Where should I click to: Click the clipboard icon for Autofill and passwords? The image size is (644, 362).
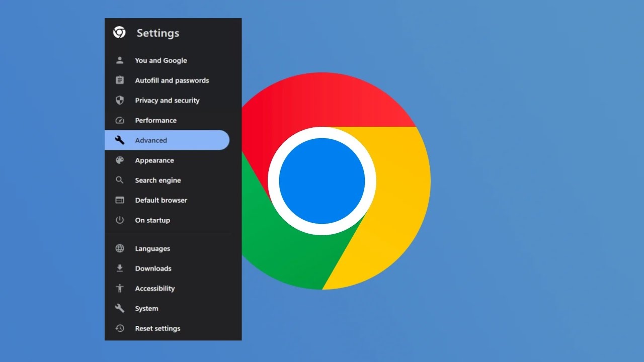pos(119,80)
